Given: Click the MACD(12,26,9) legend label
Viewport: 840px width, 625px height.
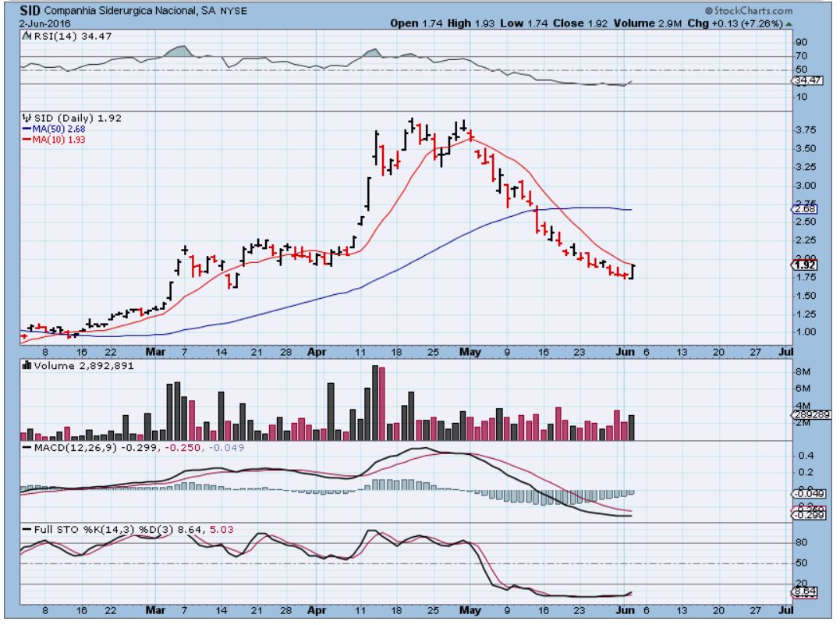Looking at the screenshot, I should (74, 448).
